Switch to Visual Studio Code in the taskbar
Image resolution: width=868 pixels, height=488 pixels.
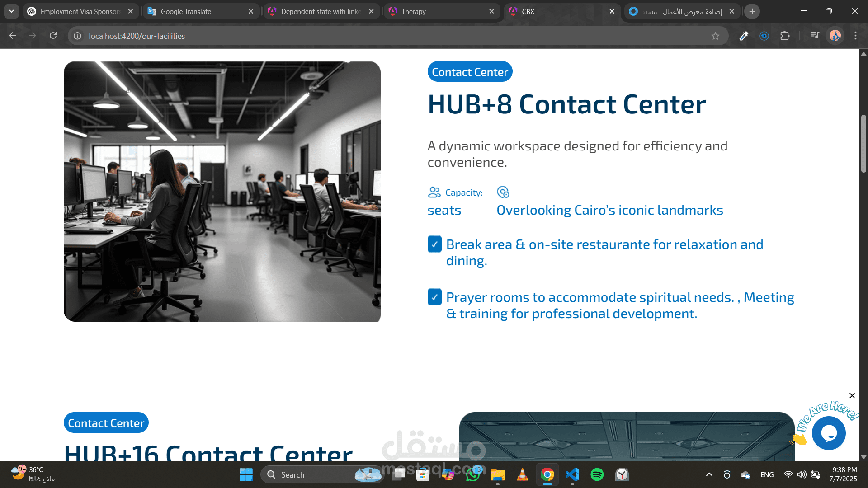572,475
